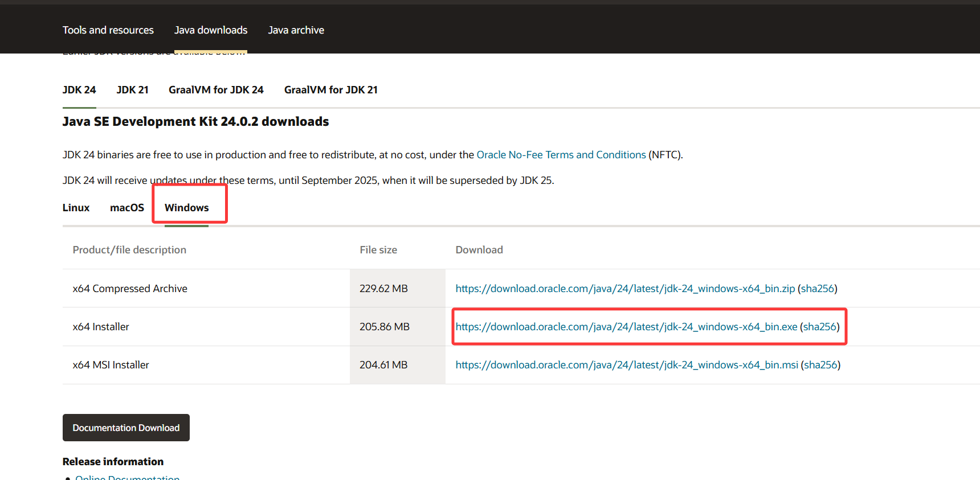Open the Online Documentation link
980x480 pixels.
[128, 477]
